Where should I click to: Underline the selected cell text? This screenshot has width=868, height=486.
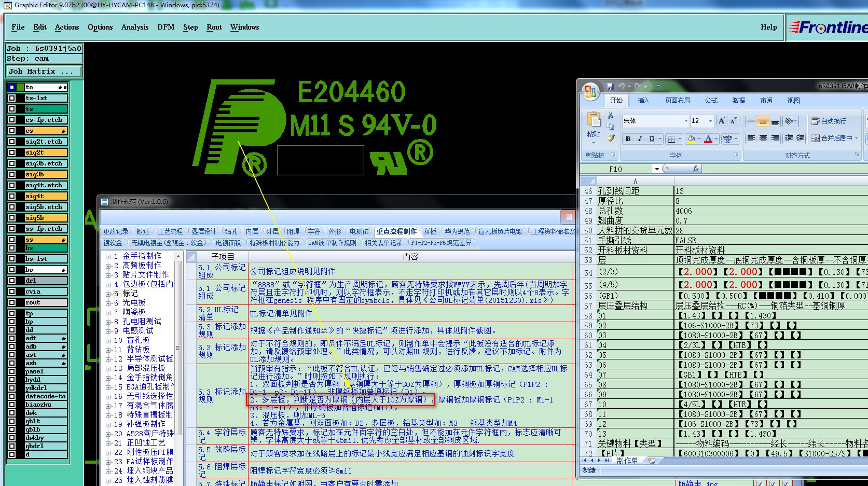tap(652, 139)
